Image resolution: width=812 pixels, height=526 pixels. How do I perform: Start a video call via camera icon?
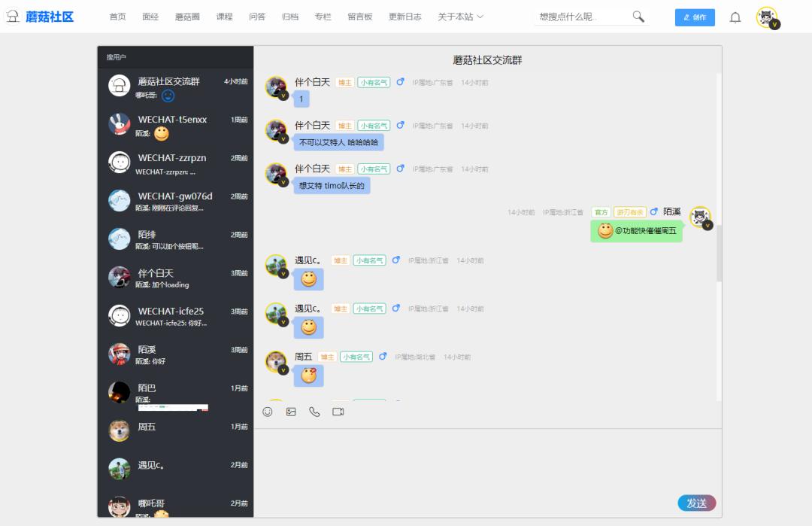tap(338, 412)
